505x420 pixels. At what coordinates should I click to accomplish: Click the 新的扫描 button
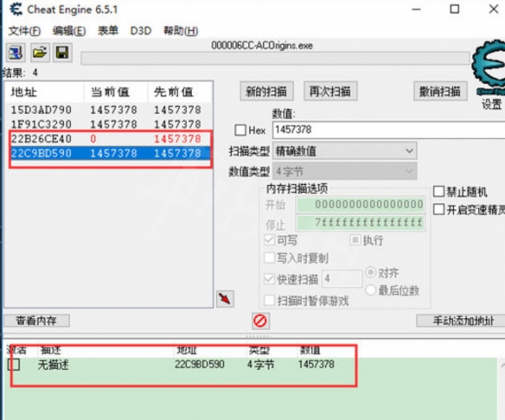266,92
